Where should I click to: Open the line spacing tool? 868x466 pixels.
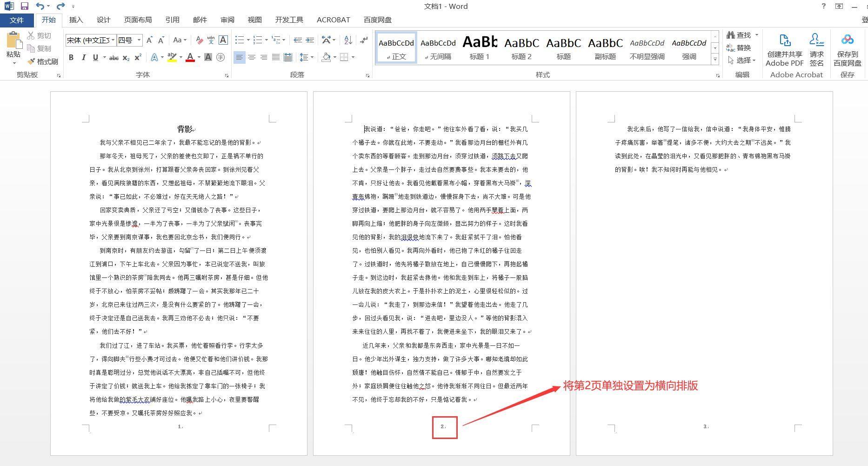coord(304,57)
